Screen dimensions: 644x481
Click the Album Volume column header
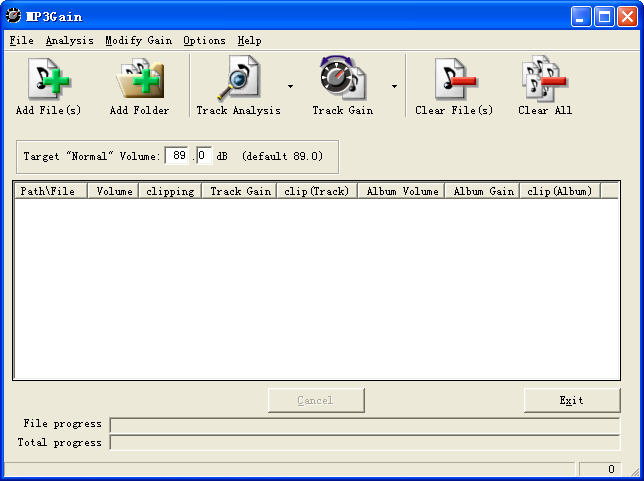click(x=401, y=191)
